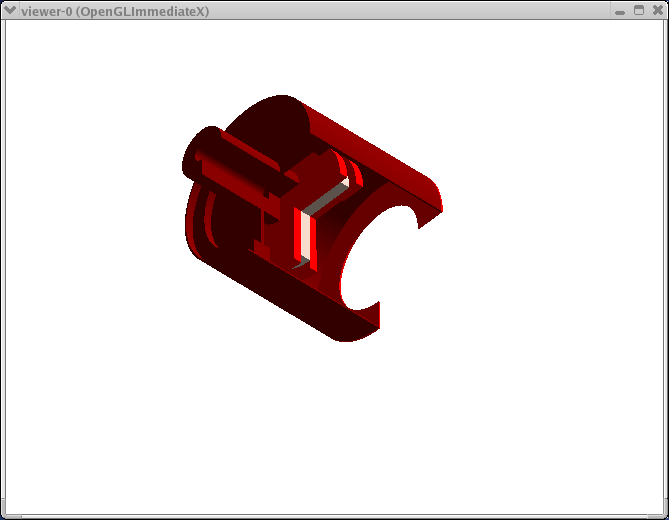The width and height of the screenshot is (669, 520).
Task: Close the viewer-0 window
Action: pyautogui.click(x=657, y=10)
